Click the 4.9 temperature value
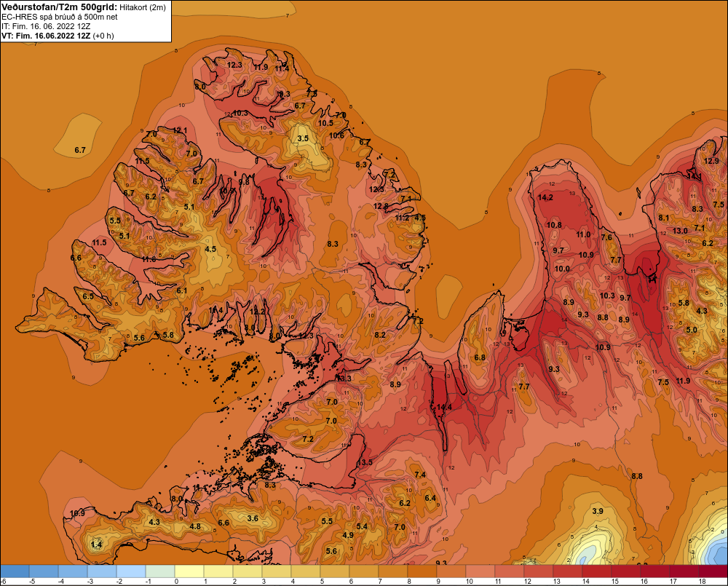 347,535
